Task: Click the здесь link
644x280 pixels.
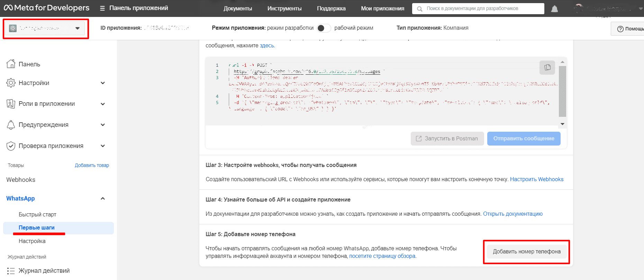Action: [x=267, y=46]
